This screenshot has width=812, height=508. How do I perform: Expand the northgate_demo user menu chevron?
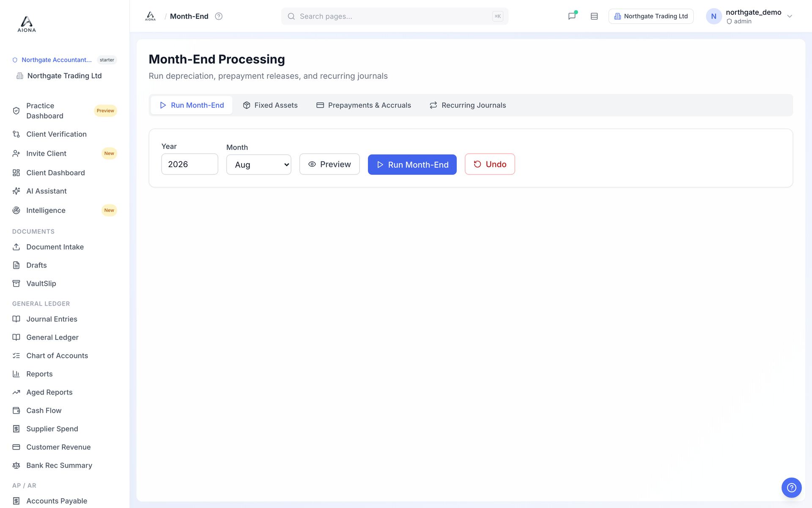pos(789,16)
